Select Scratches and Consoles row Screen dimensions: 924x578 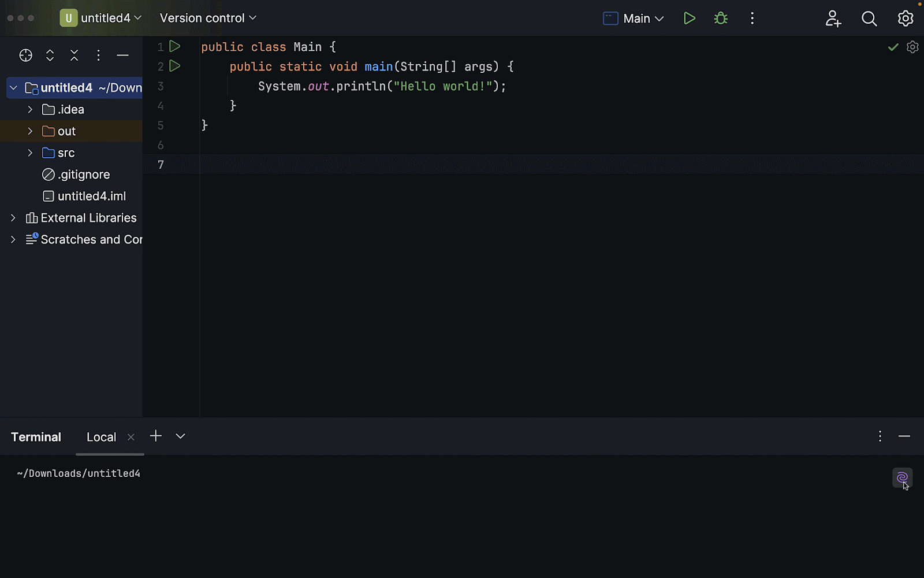(71, 239)
